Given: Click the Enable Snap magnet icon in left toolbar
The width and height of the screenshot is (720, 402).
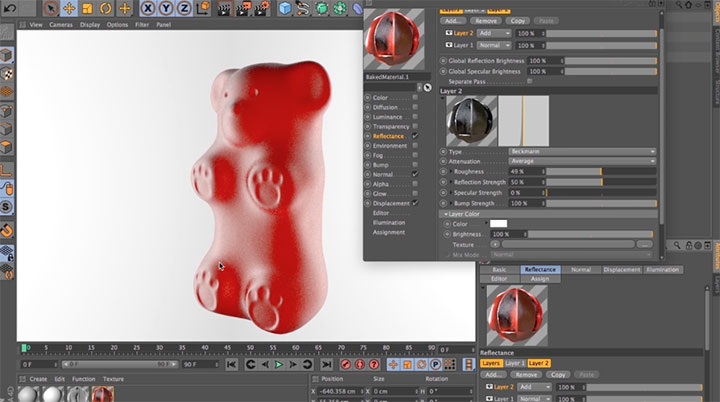Looking at the screenshot, I should (x=6, y=230).
